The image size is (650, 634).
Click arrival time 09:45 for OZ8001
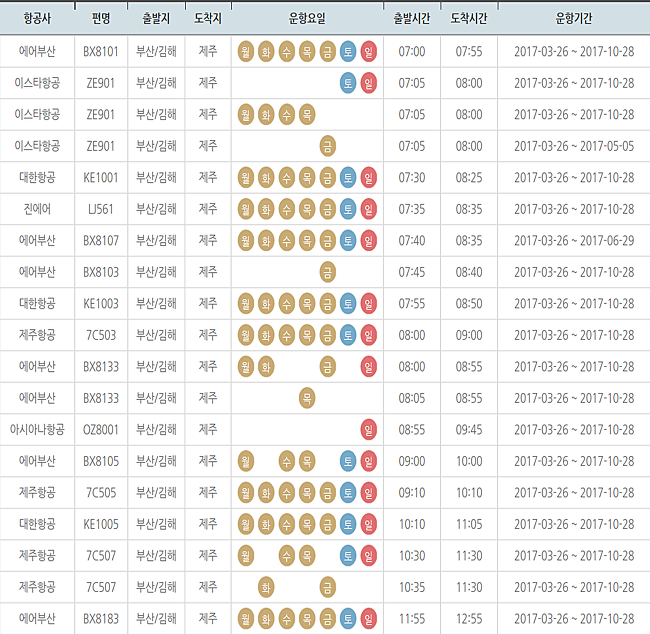(x=469, y=430)
